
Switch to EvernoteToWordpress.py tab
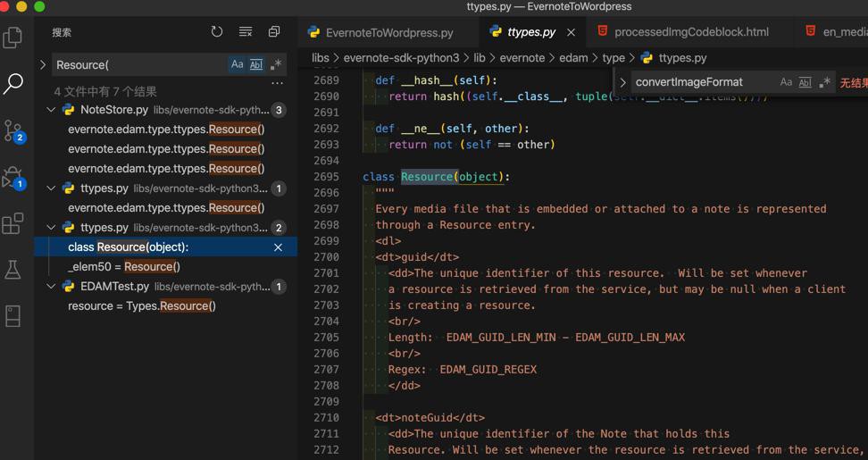click(x=389, y=32)
